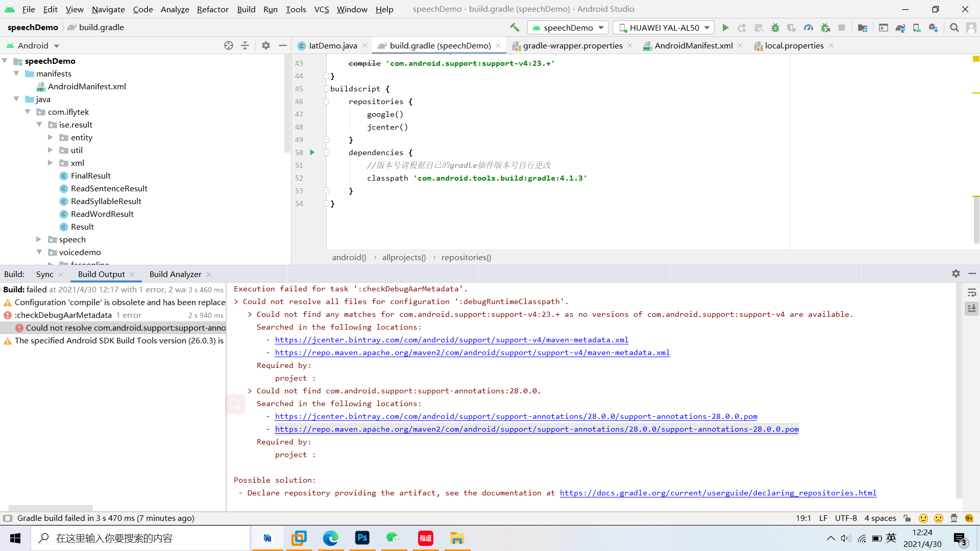
Task: Open jcenter support-v4 maven-metadata.xml link
Action: coord(452,340)
